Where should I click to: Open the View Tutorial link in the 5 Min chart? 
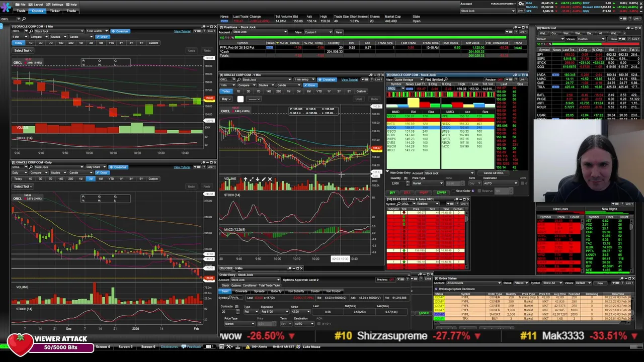tap(182, 31)
